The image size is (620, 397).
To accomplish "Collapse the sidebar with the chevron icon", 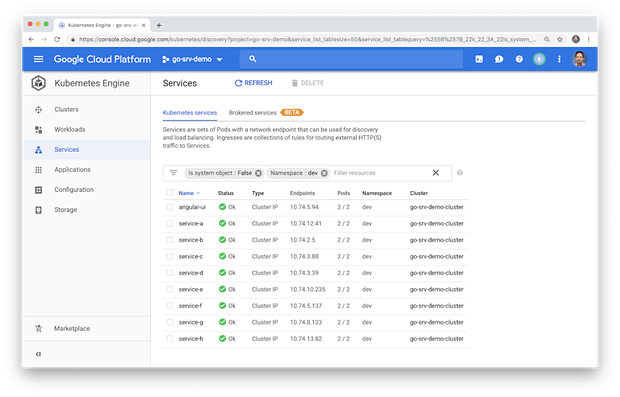I will tap(38, 354).
